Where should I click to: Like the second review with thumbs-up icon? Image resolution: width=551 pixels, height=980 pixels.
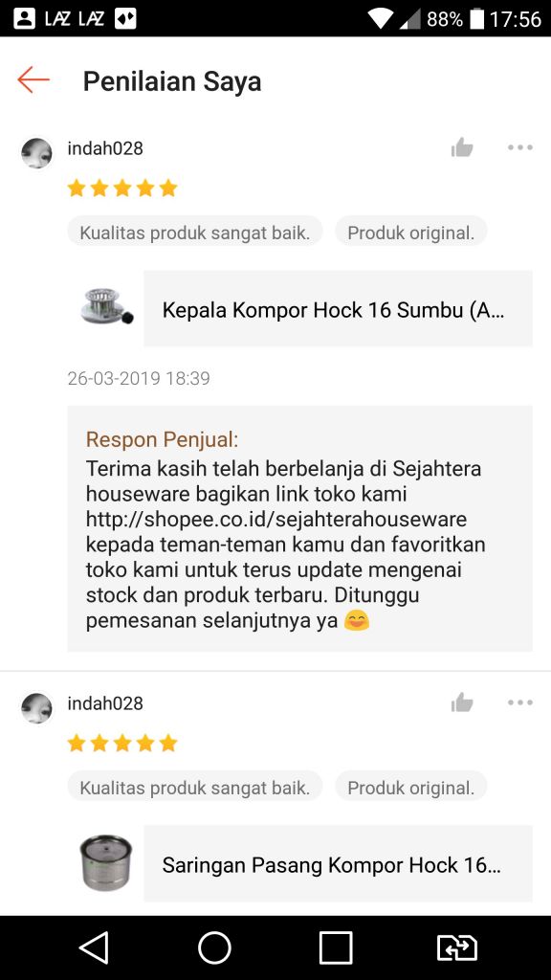point(462,702)
